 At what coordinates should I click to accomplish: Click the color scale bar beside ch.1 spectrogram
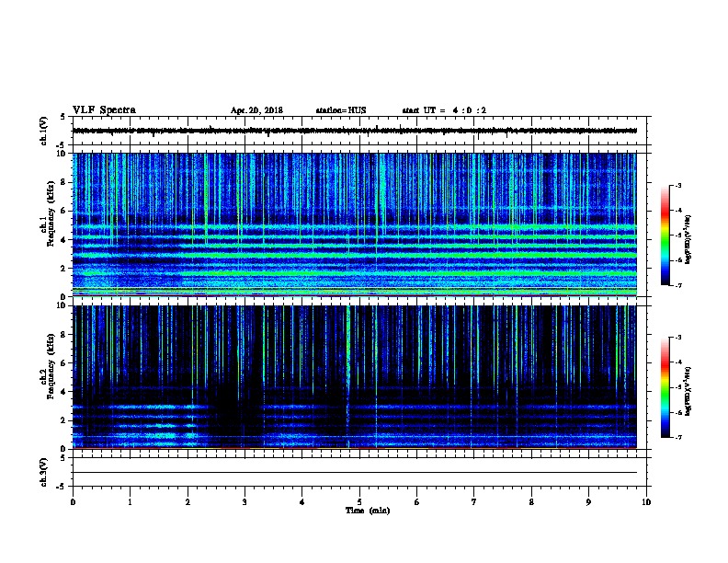pyautogui.click(x=665, y=236)
